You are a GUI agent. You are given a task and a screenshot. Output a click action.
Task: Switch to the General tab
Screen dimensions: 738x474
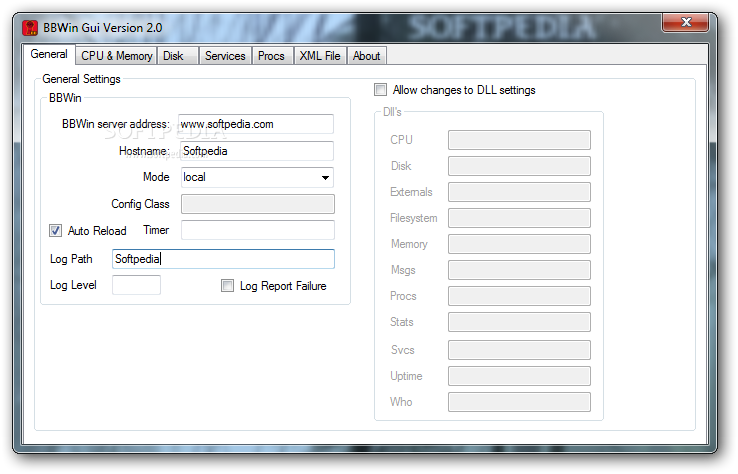(x=49, y=54)
